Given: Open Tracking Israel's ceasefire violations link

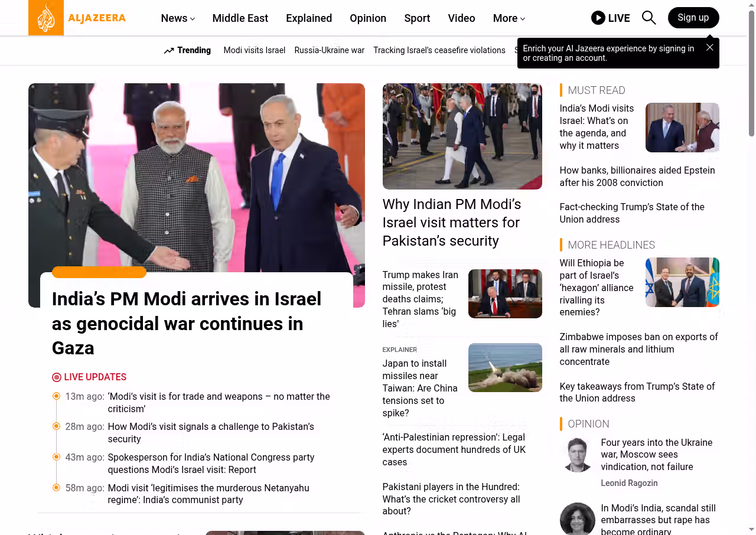Looking at the screenshot, I should click(439, 50).
